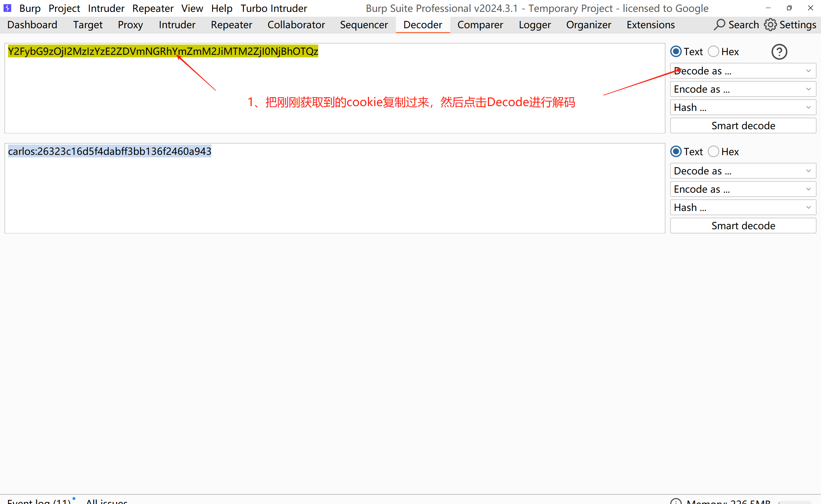Open the top 'Hash ...' dropdown

tap(743, 107)
